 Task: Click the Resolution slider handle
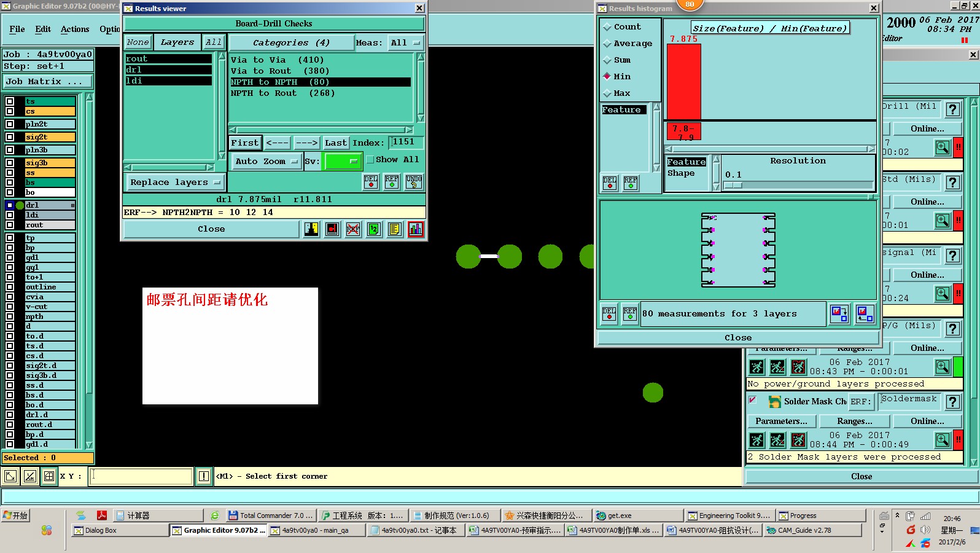pyautogui.click(x=733, y=185)
